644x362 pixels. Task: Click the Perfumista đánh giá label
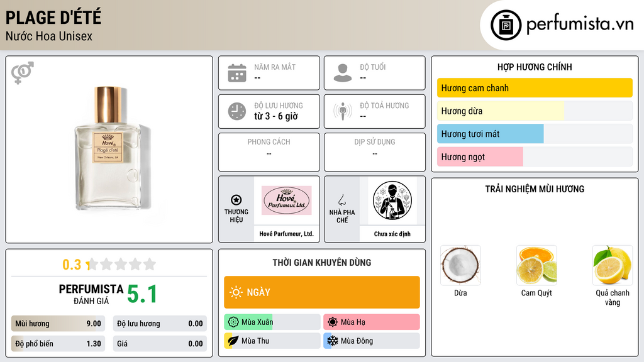(91, 294)
